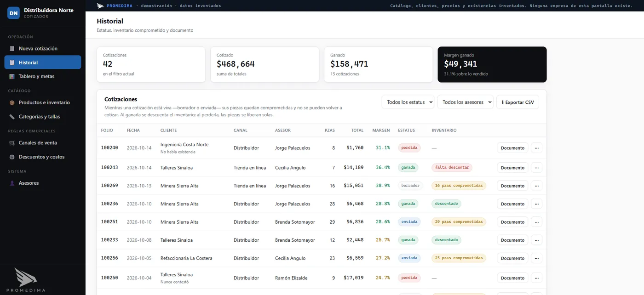
Task: Click the Canales de venta cart icon
Action: pyautogui.click(x=12, y=143)
